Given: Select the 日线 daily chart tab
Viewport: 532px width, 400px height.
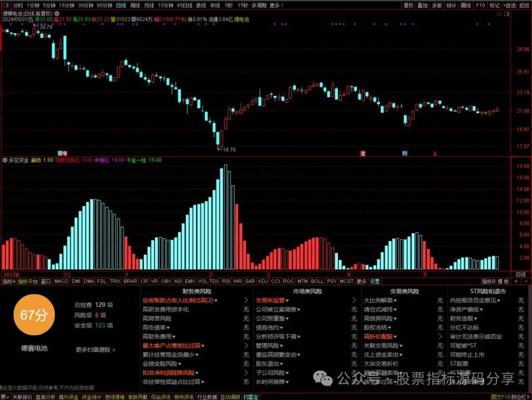Looking at the screenshot, I should (x=121, y=5).
